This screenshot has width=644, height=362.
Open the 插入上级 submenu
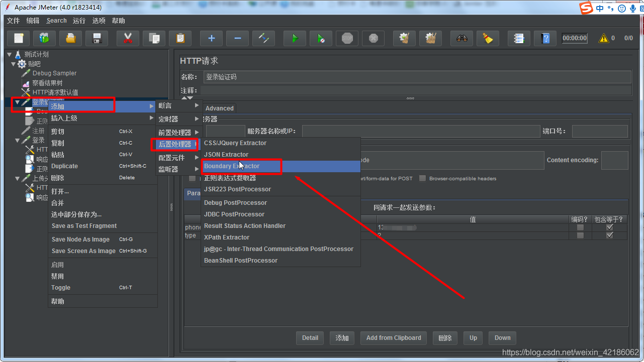pos(102,118)
